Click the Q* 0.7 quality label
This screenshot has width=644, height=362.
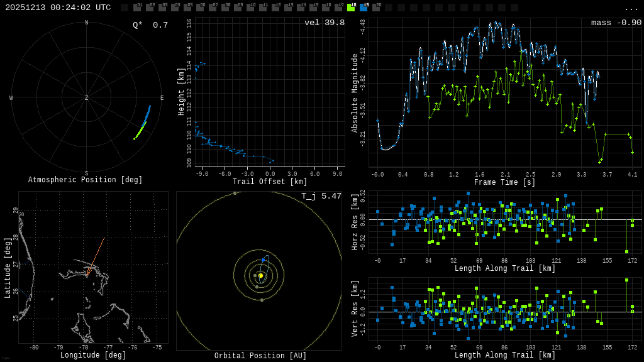(150, 25)
